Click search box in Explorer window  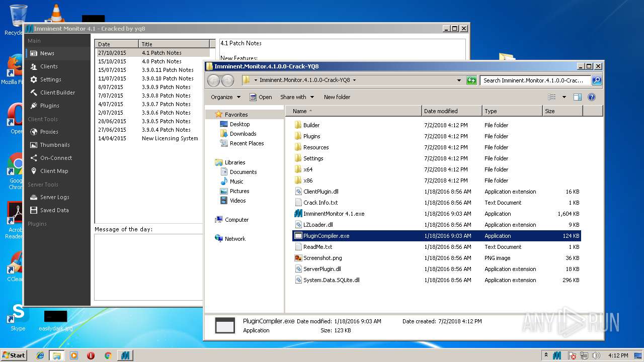pos(535,80)
